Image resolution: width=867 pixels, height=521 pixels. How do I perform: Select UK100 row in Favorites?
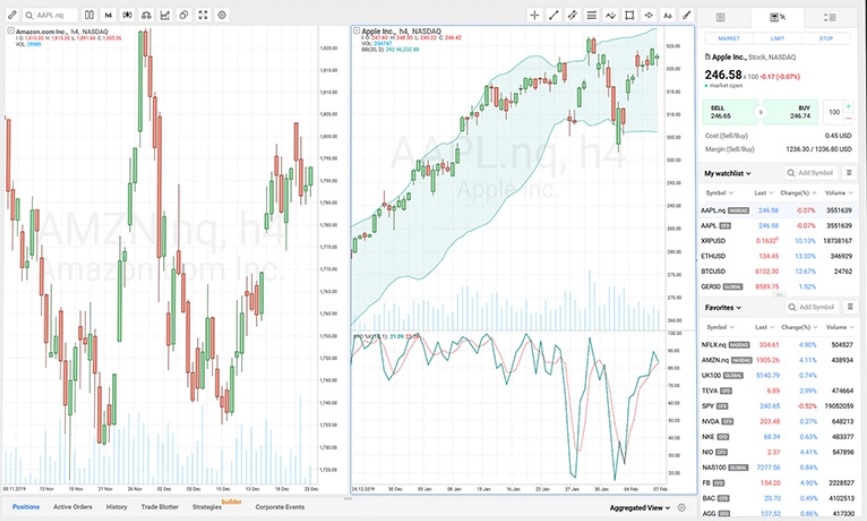pyautogui.click(x=777, y=376)
